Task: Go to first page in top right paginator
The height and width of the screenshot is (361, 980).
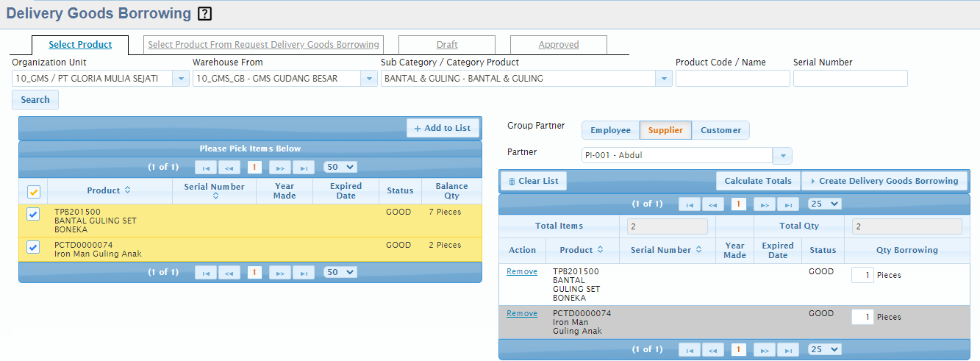Action: click(690, 204)
